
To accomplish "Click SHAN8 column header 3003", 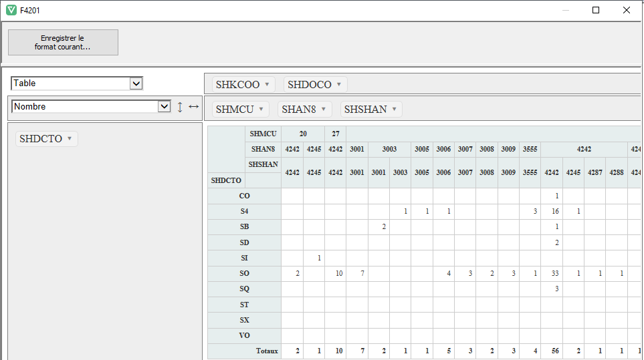I will [389, 149].
